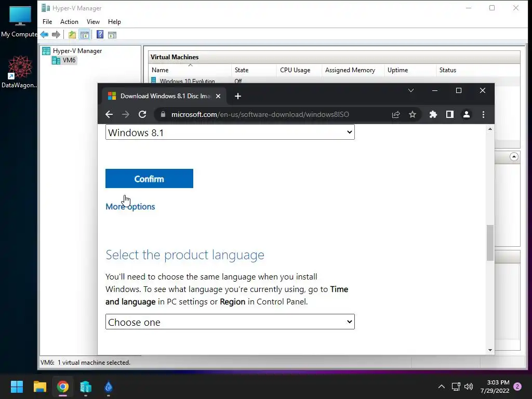Toggle the show/hide console tree toolbar icon
This screenshot has height=399, width=532.
tap(85, 35)
